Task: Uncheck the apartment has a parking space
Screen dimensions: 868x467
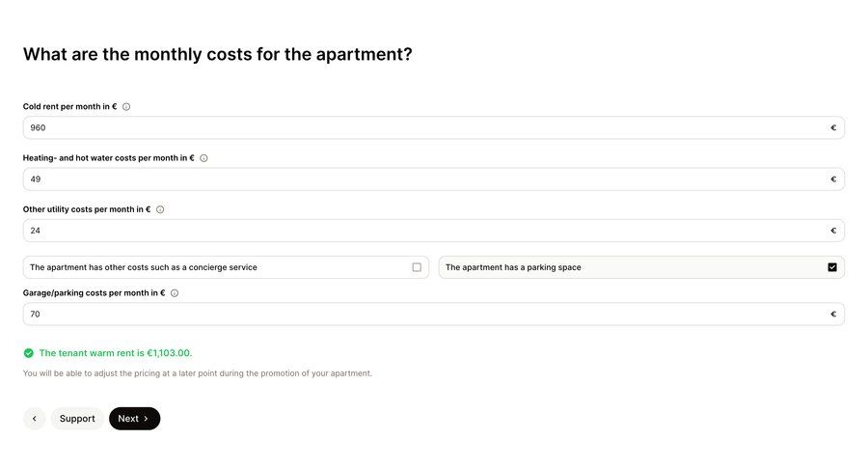Action: tap(832, 267)
